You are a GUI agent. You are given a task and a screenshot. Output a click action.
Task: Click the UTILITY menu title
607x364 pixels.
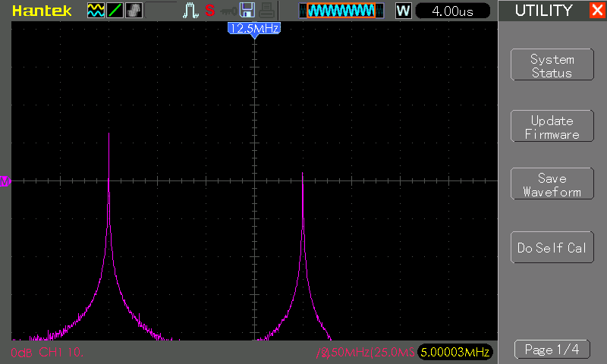click(543, 11)
